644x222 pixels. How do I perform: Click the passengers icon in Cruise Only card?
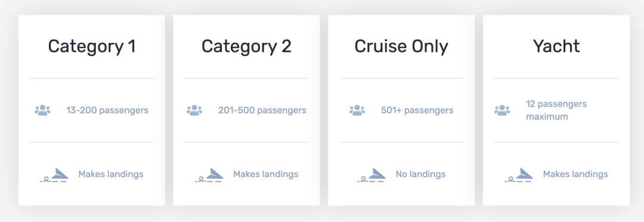point(357,110)
